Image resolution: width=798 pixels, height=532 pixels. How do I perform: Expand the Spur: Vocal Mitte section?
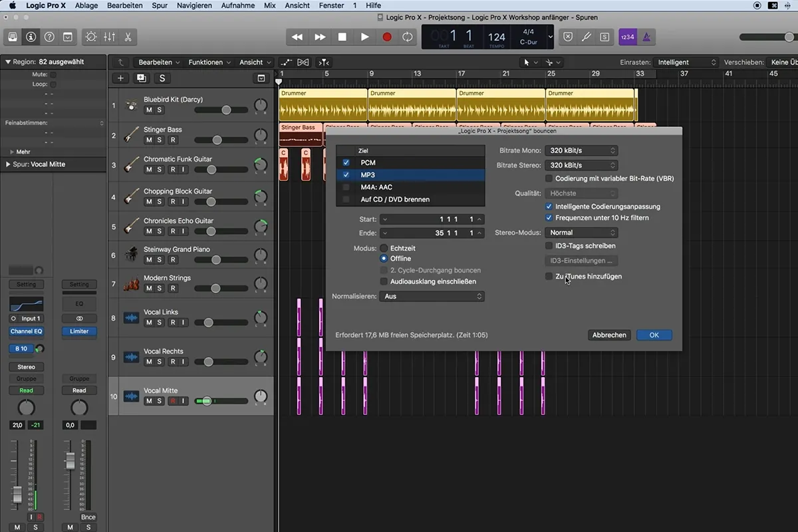tap(8, 164)
